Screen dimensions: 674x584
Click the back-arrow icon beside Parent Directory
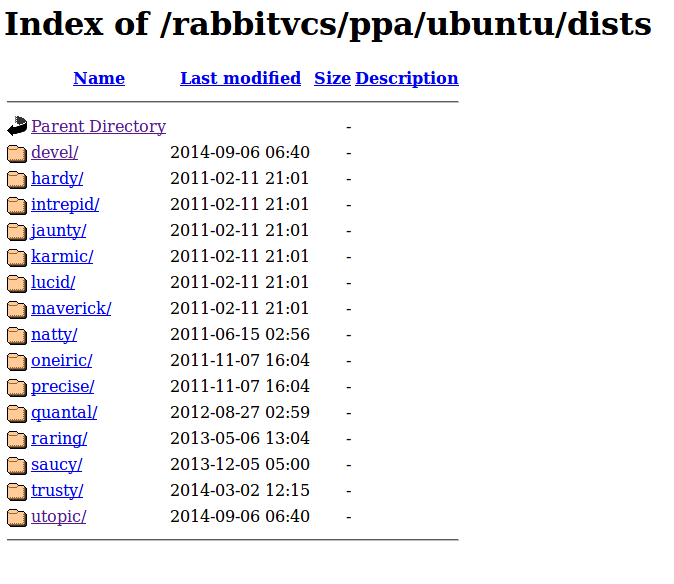coord(17,126)
